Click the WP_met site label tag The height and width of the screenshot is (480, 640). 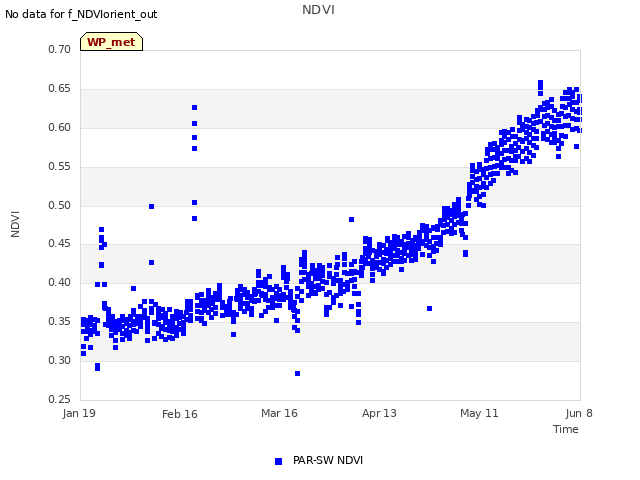click(x=111, y=42)
